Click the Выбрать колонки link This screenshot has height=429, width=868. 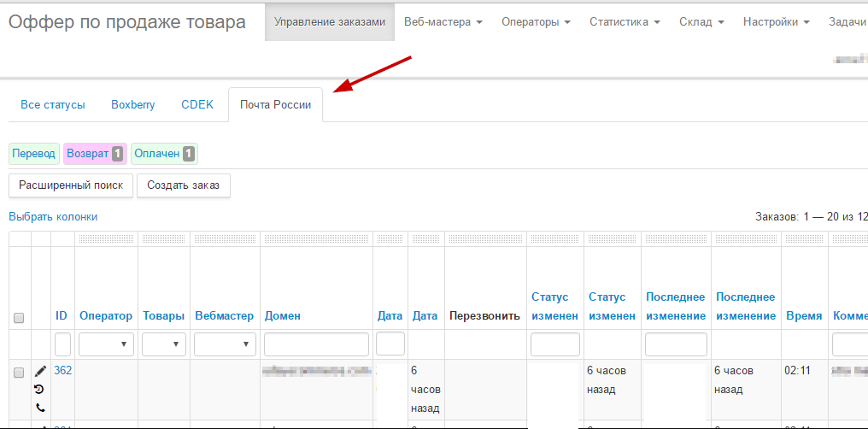click(53, 217)
